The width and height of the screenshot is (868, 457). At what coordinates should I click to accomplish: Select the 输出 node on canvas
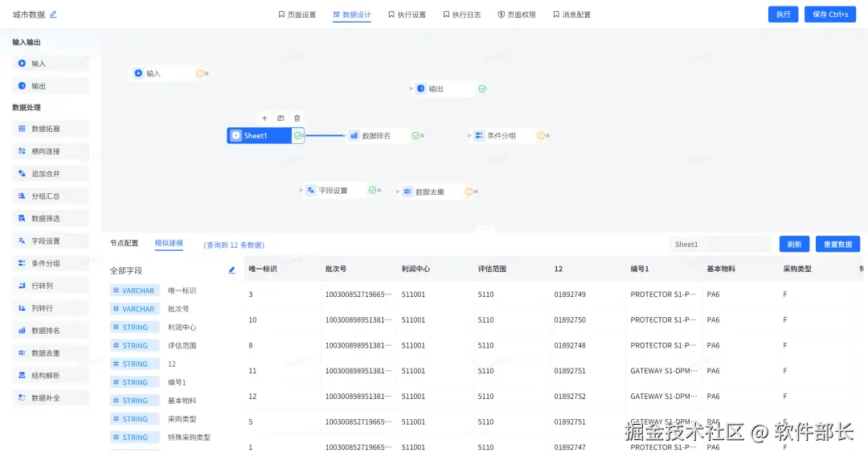point(449,89)
